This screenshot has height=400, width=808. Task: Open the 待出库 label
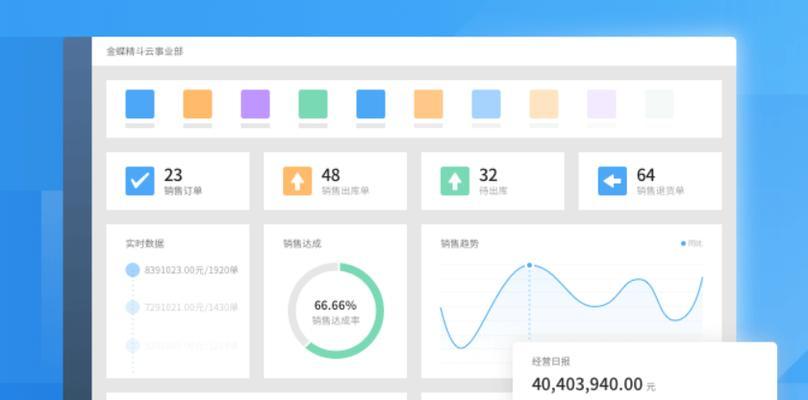coord(493,191)
